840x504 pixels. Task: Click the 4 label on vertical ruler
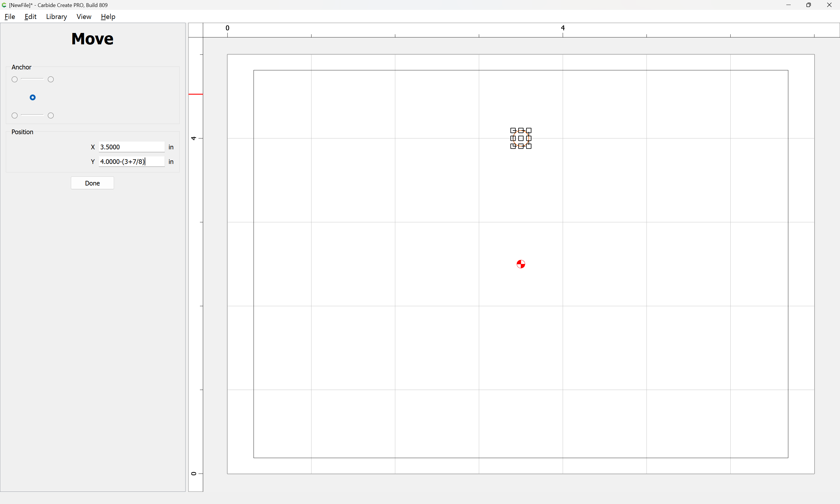194,138
